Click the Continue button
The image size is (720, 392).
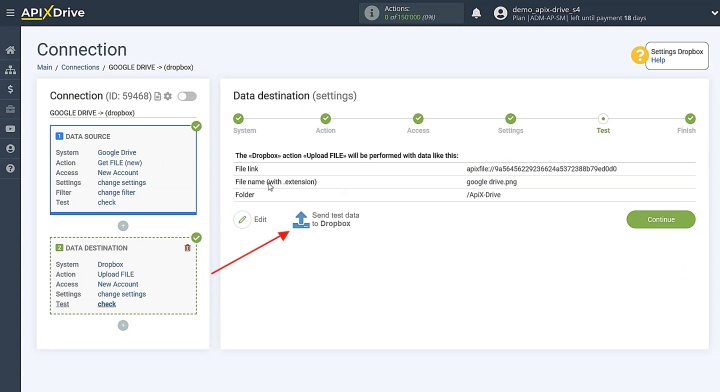(x=661, y=219)
